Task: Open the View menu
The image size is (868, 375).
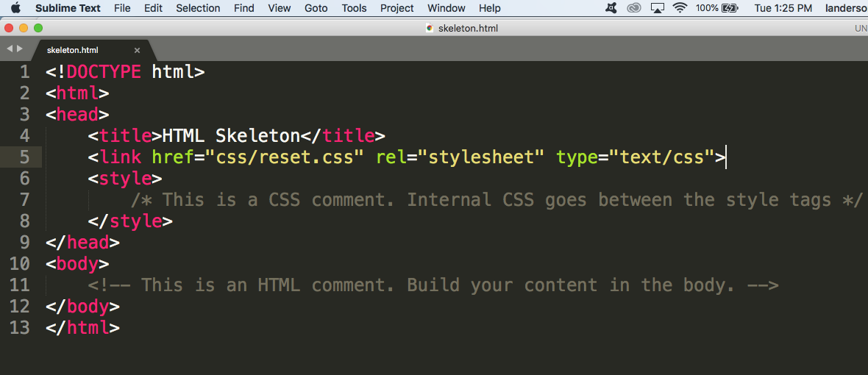Action: pyautogui.click(x=279, y=8)
